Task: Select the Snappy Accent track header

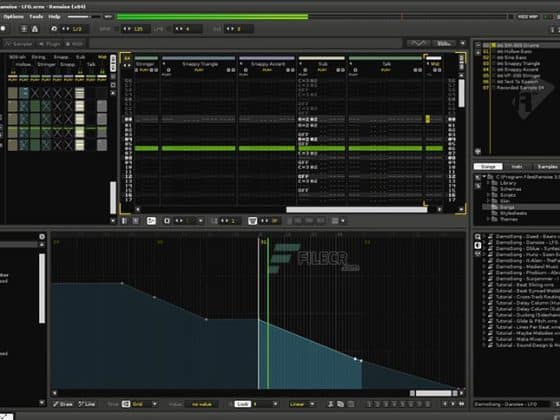Action: 267,64
